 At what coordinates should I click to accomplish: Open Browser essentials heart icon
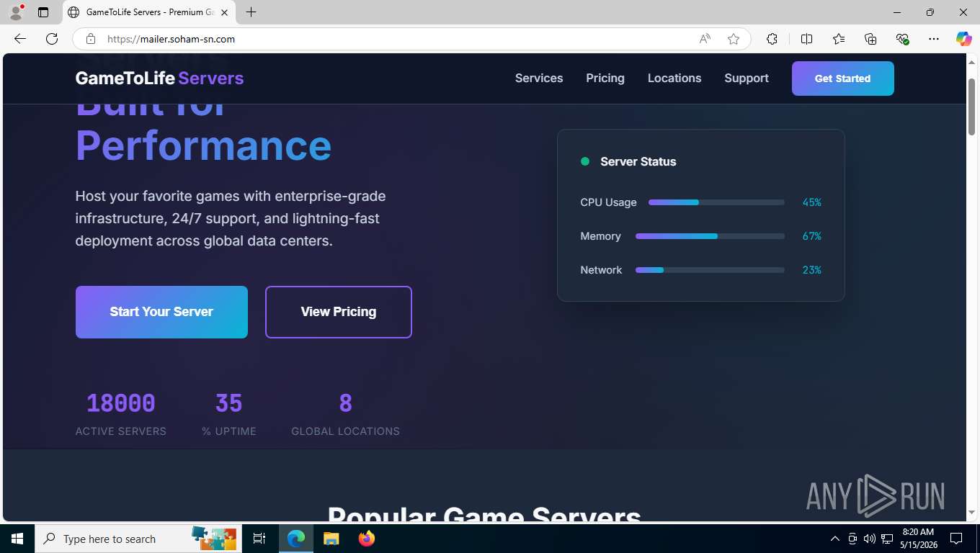coord(902,39)
